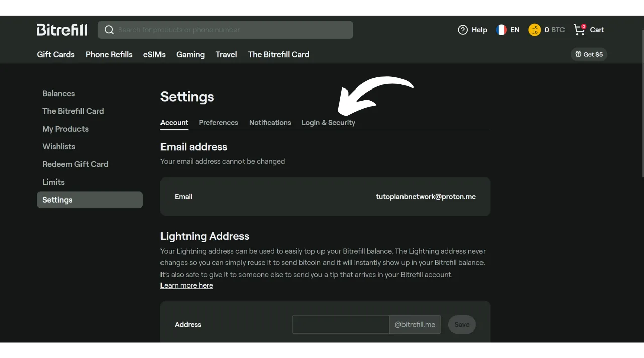Focus the product search field

pos(225,30)
